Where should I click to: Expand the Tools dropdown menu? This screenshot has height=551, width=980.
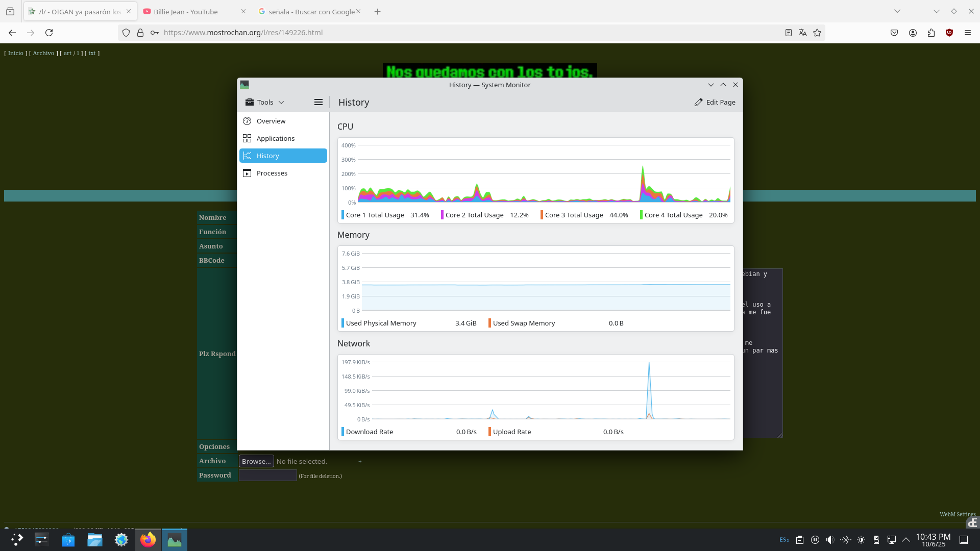(x=264, y=102)
